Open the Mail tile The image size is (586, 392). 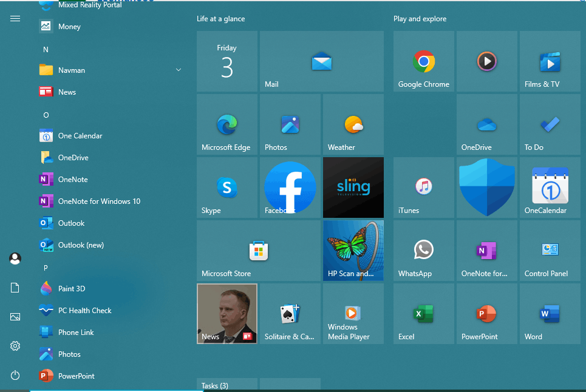pos(321,61)
